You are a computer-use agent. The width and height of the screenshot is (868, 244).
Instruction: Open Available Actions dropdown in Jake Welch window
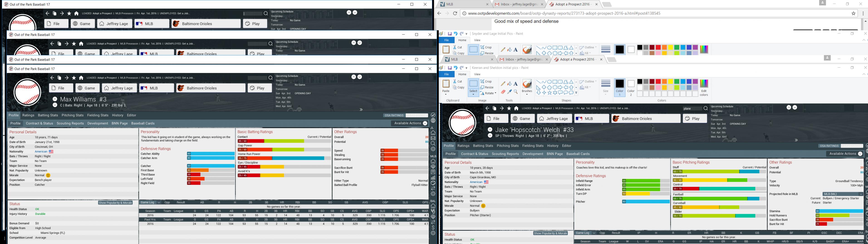pos(845,154)
